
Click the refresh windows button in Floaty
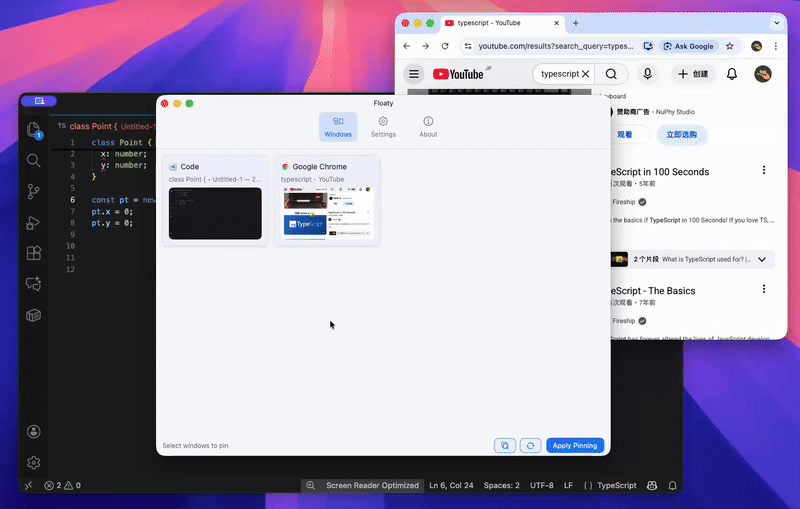(x=531, y=446)
